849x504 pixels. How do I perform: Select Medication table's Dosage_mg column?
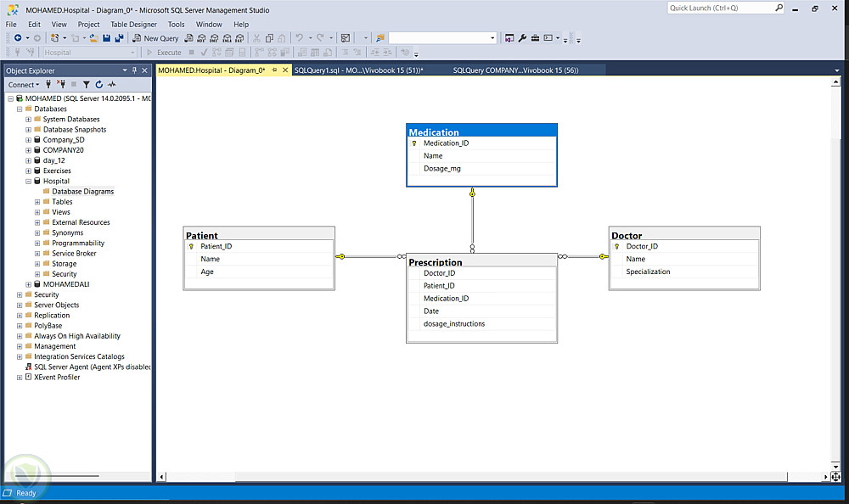481,168
